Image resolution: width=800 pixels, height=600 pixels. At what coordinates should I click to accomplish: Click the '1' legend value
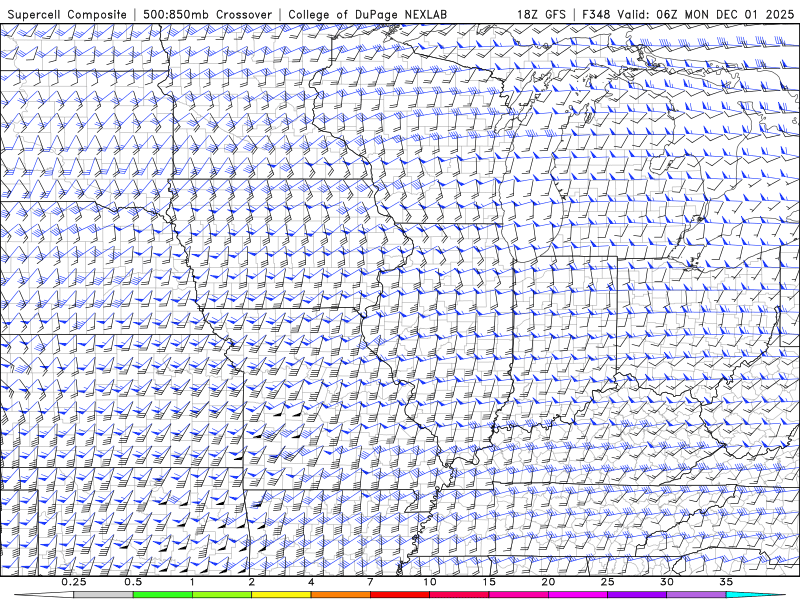point(192,582)
